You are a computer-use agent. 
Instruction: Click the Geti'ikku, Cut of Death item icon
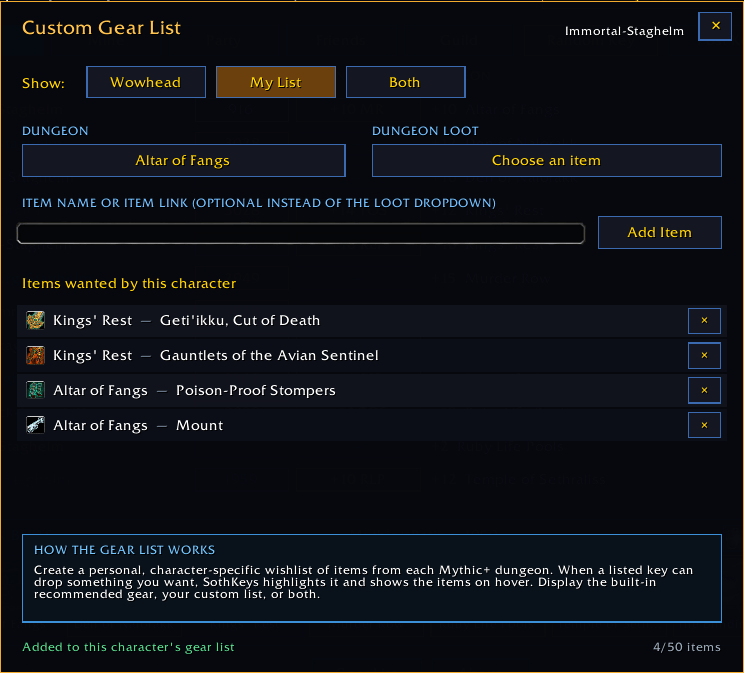[36, 320]
